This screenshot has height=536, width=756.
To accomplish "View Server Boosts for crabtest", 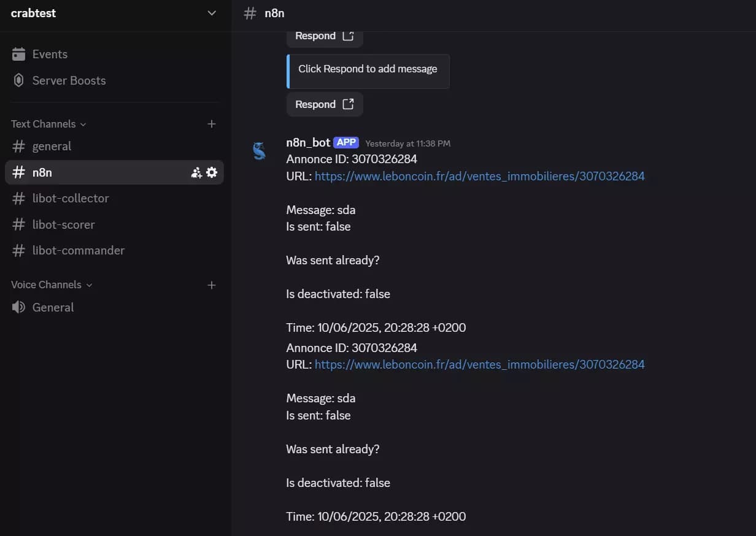I will point(69,80).
